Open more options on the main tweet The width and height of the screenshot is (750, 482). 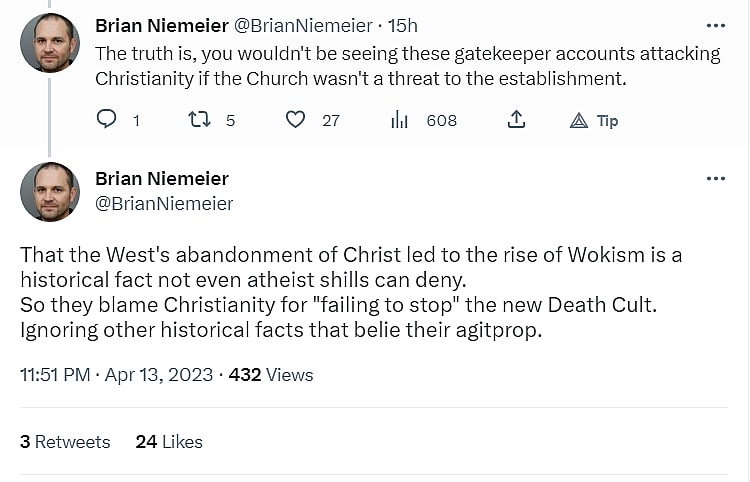click(716, 178)
